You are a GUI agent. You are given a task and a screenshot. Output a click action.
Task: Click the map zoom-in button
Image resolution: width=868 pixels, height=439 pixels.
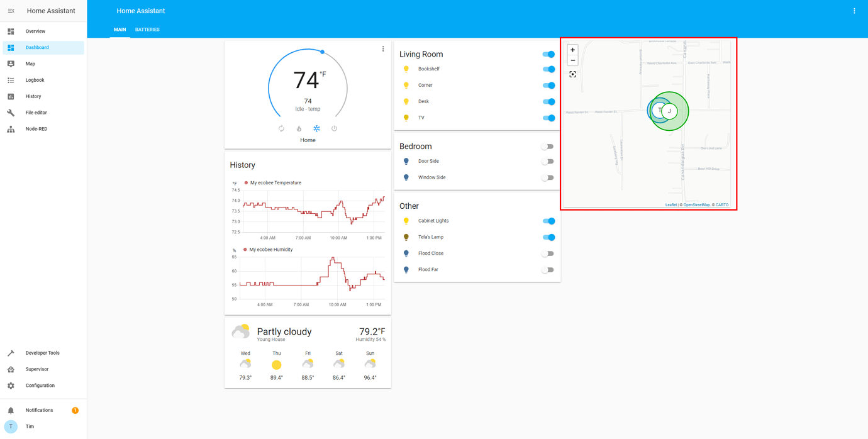coord(572,49)
